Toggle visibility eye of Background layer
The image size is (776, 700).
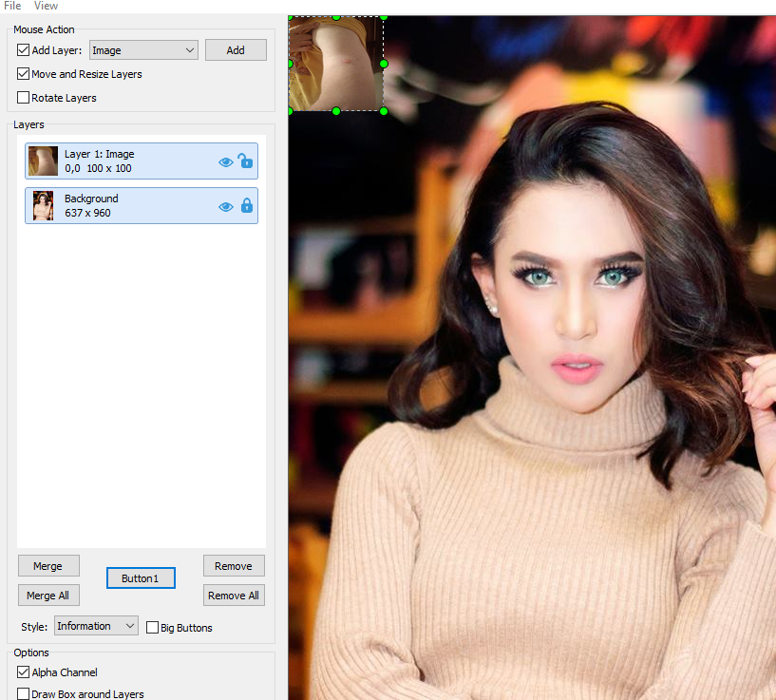pyautogui.click(x=226, y=206)
